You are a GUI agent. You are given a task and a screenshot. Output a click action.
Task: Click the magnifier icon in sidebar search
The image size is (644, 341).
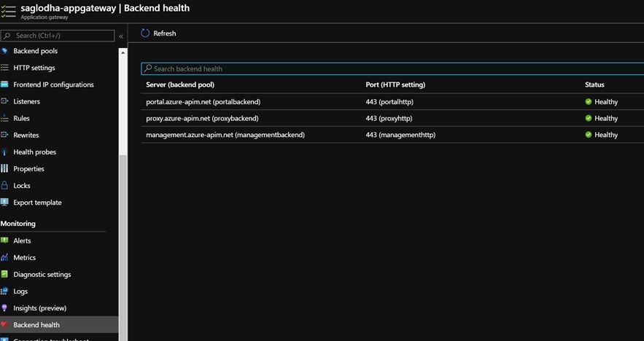7,36
